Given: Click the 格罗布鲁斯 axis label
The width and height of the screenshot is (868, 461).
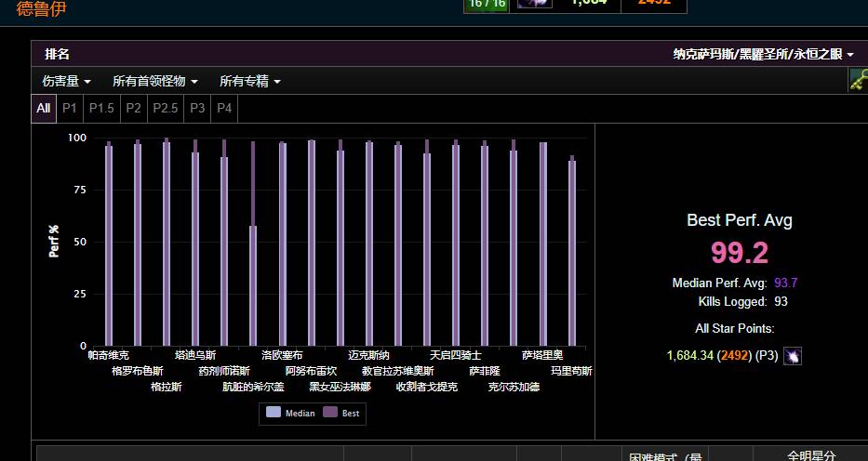Looking at the screenshot, I should click(x=138, y=371).
